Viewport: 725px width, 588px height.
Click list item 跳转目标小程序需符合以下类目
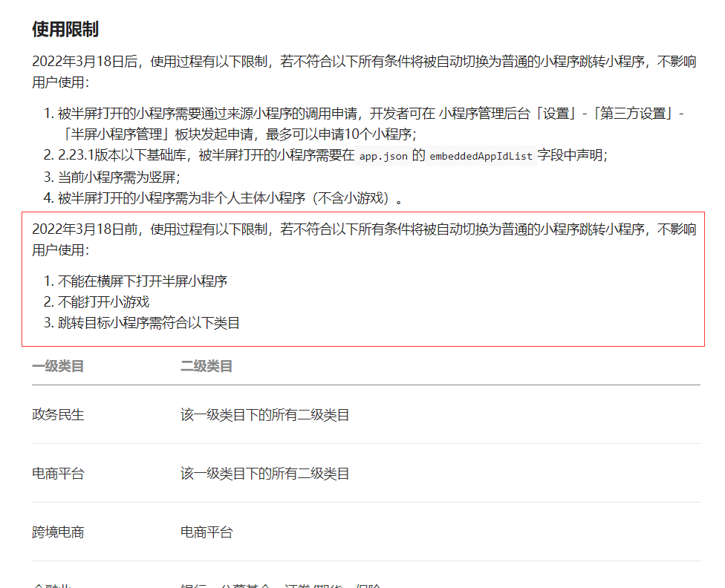click(149, 323)
